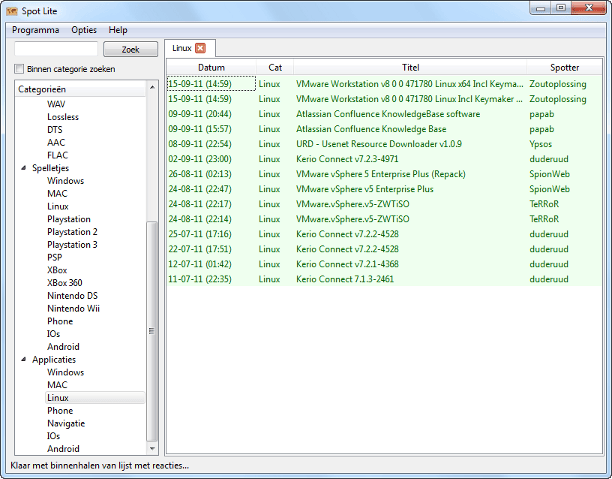Select Nintendo Wii category
The image size is (612, 479).
click(73, 308)
